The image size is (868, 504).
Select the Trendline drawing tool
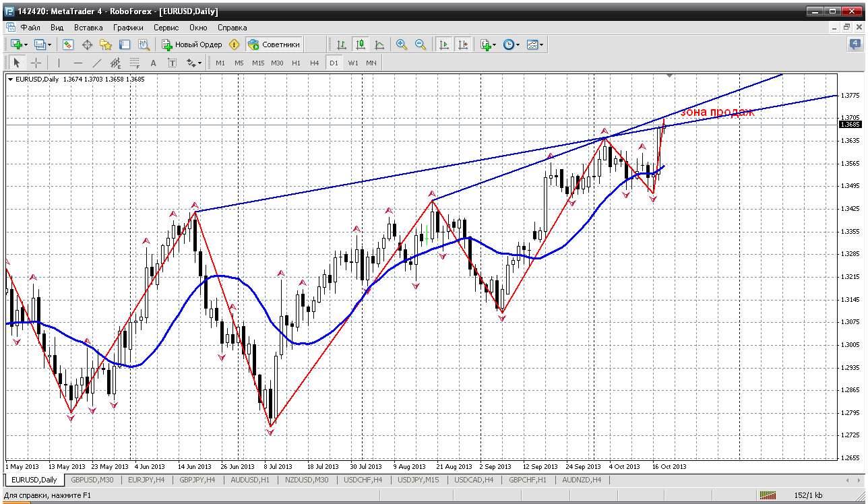point(97,63)
